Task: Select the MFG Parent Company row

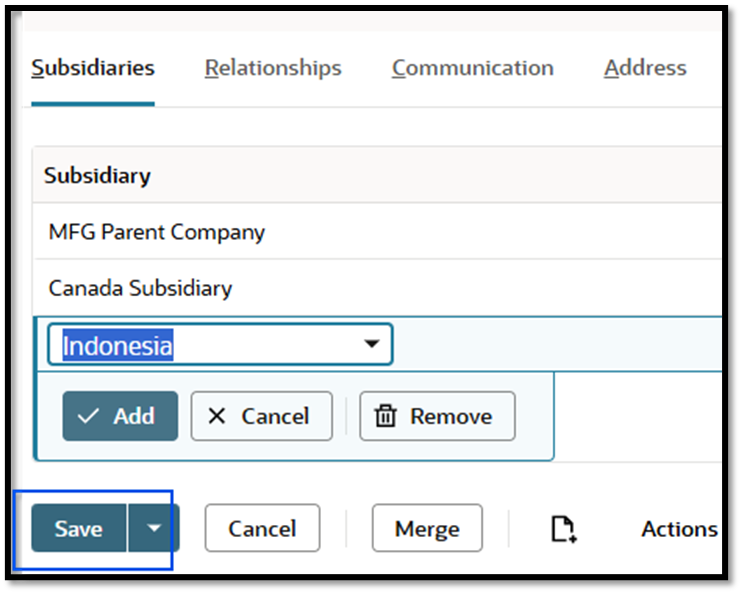Action: pos(157,232)
